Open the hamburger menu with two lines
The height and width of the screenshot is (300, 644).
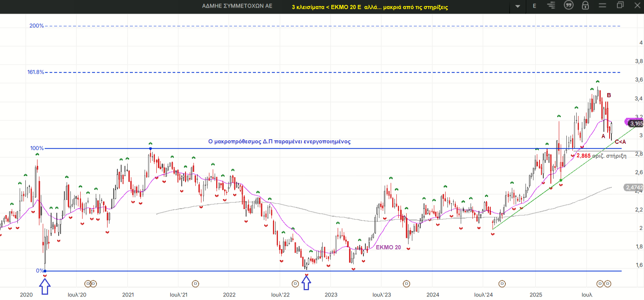pos(602,5)
